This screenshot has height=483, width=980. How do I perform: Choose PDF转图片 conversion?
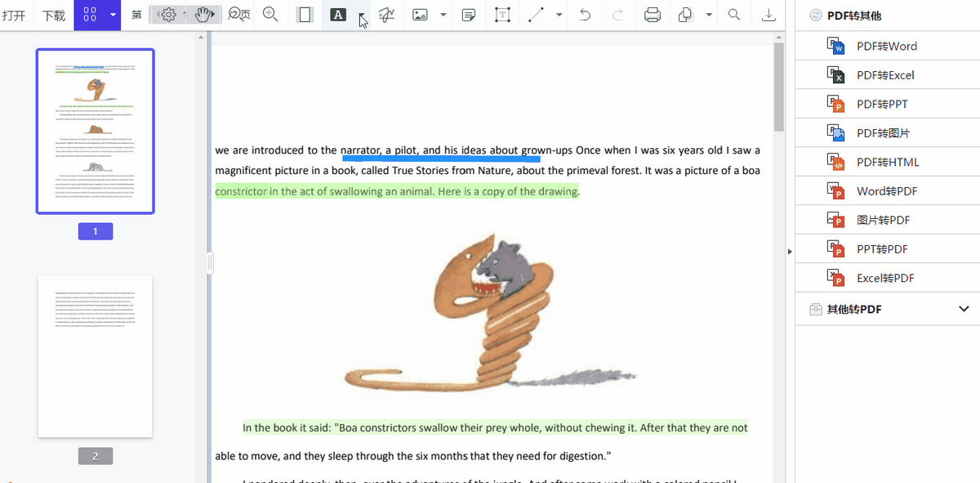click(889, 133)
